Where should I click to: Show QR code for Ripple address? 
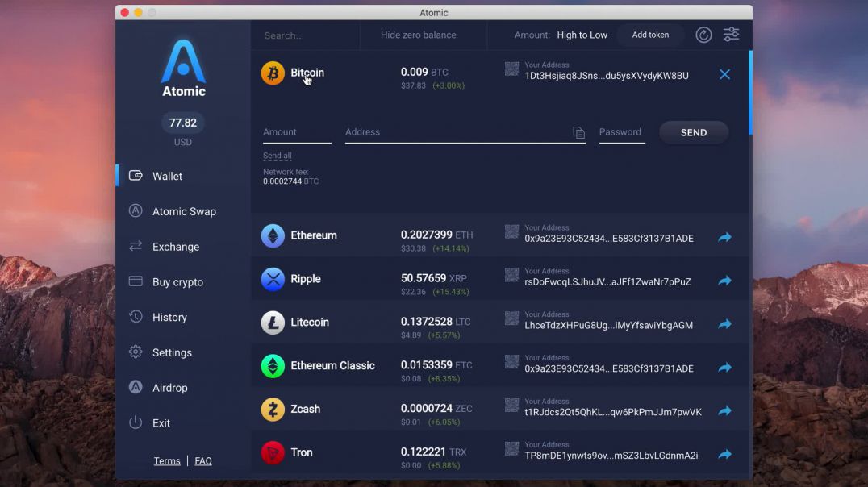tap(511, 274)
